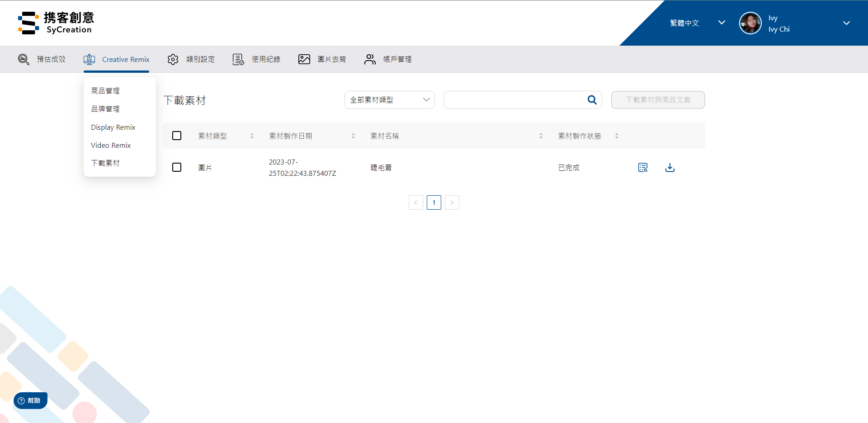Click the 圖片 type cell

coord(205,168)
